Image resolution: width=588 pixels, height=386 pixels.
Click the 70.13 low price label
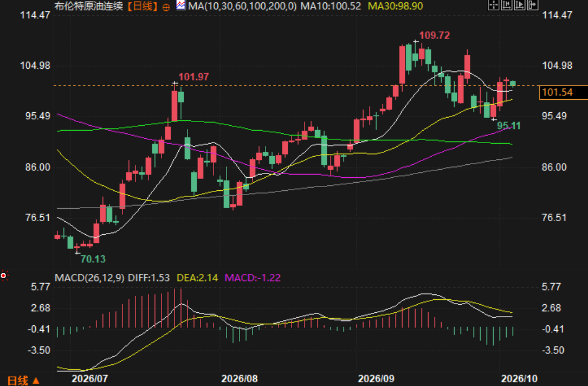pyautogui.click(x=93, y=259)
